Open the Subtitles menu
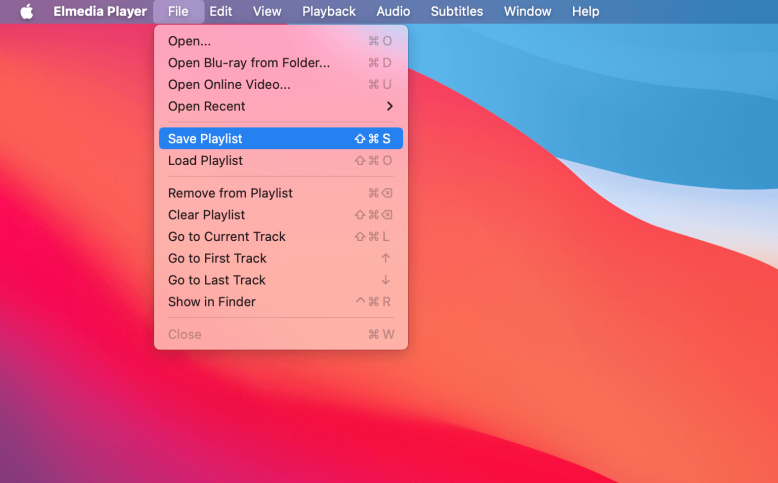 (456, 11)
